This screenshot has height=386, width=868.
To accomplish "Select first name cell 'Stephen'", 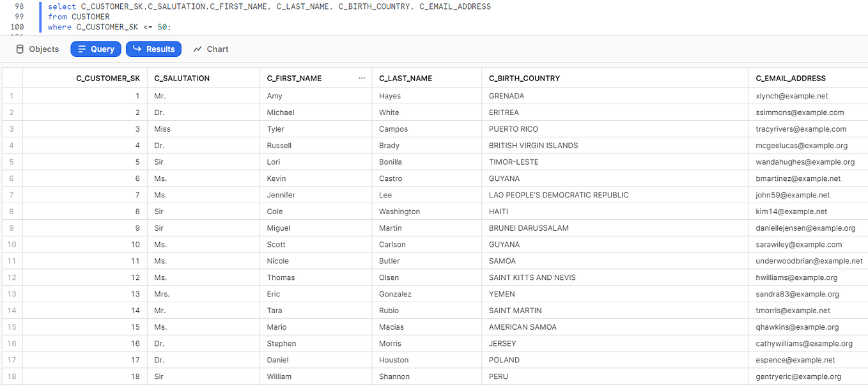I will [x=281, y=344].
